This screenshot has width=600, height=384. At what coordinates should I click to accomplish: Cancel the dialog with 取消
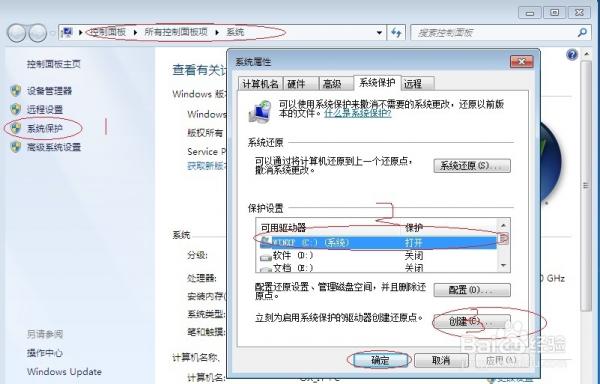[x=441, y=360]
